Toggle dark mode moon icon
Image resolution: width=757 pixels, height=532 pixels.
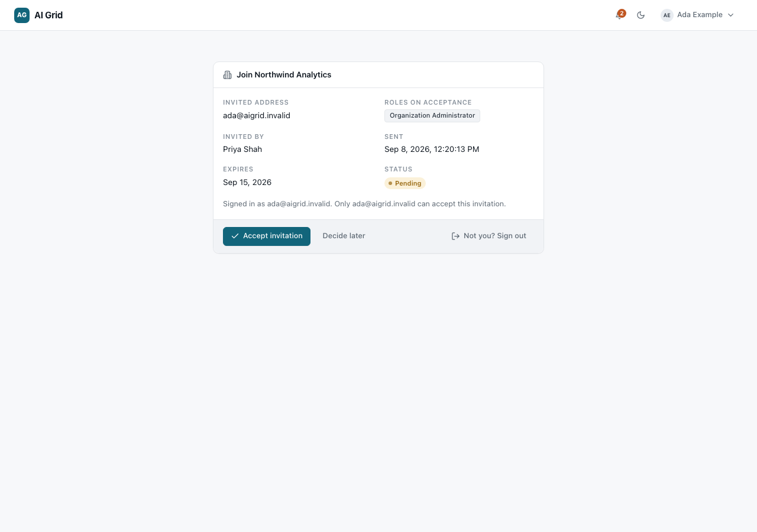click(640, 15)
